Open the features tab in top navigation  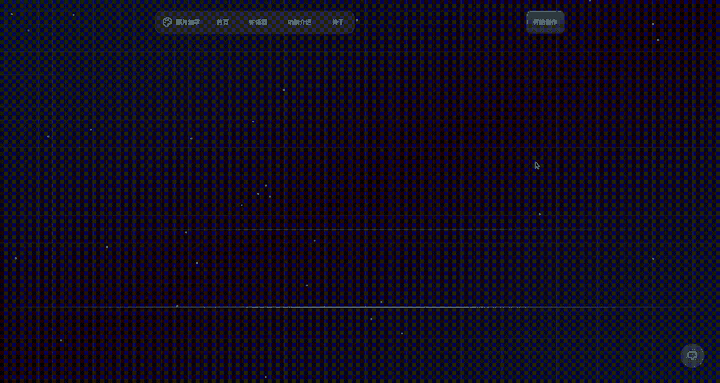click(x=299, y=22)
